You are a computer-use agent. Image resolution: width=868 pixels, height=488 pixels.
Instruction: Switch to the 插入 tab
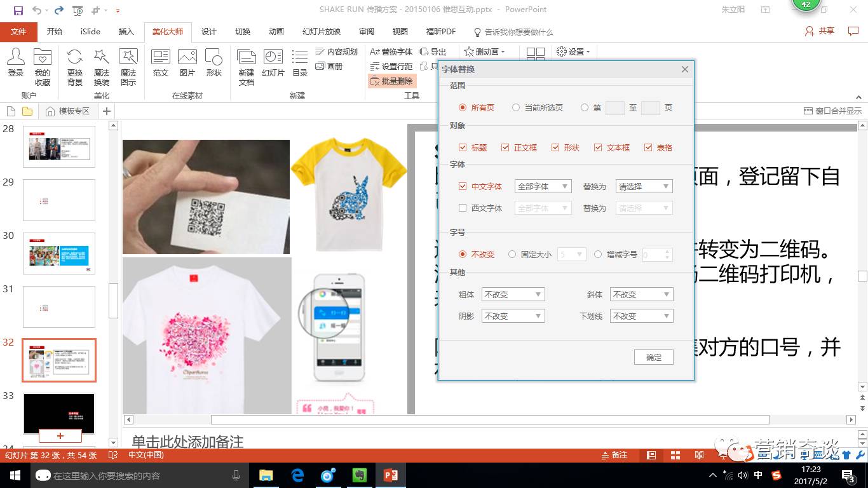point(126,32)
